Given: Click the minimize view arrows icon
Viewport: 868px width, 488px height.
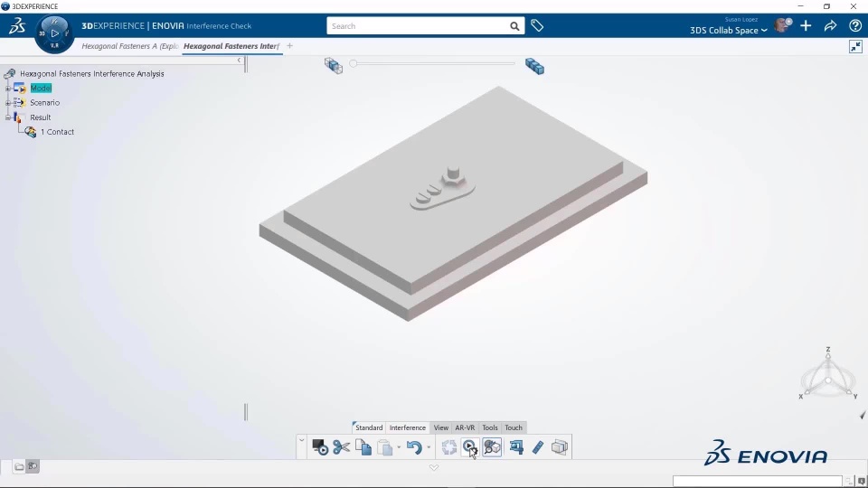Looking at the screenshot, I should tap(856, 46).
